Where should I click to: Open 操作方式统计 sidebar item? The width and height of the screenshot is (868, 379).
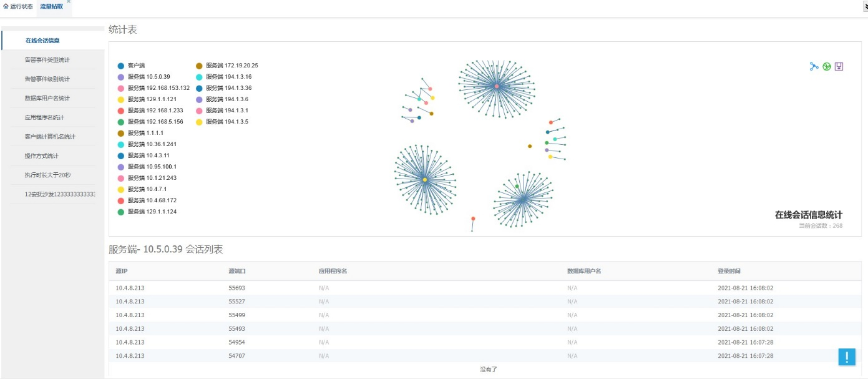tap(47, 155)
